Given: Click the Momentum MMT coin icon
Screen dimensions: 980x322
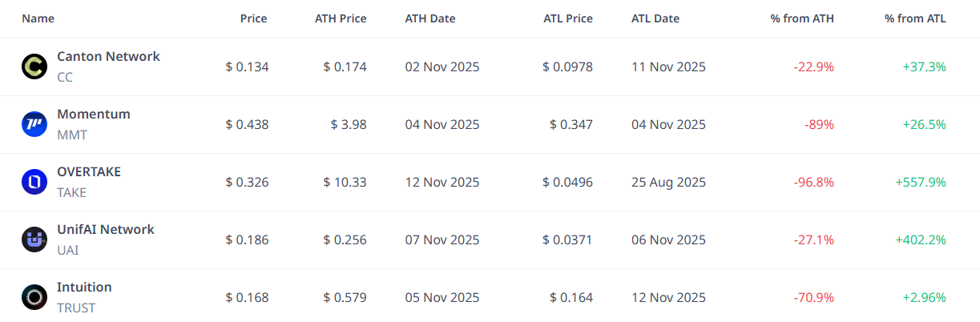Looking at the screenshot, I should 34,124.
